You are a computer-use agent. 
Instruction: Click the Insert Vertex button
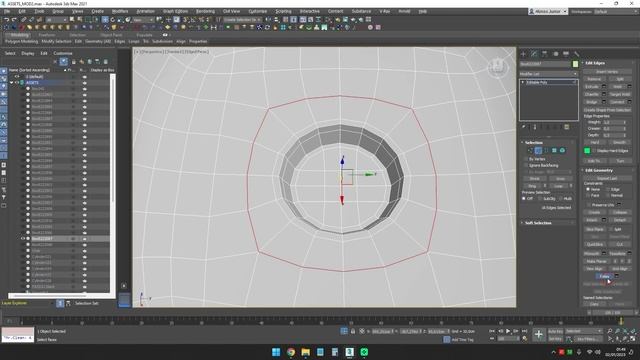coord(607,72)
